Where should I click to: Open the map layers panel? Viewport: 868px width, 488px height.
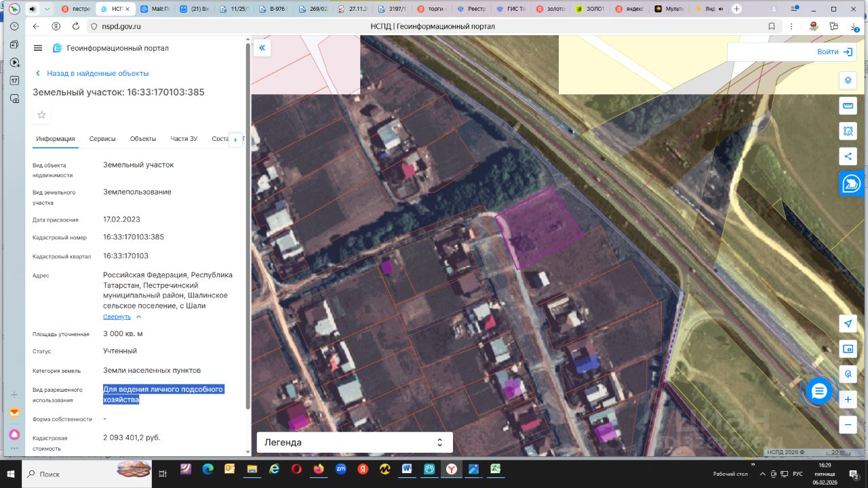point(847,80)
